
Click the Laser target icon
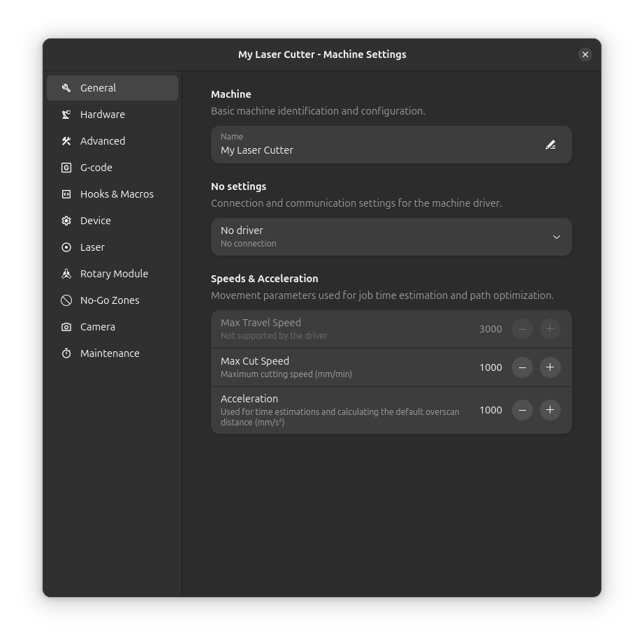coord(66,247)
